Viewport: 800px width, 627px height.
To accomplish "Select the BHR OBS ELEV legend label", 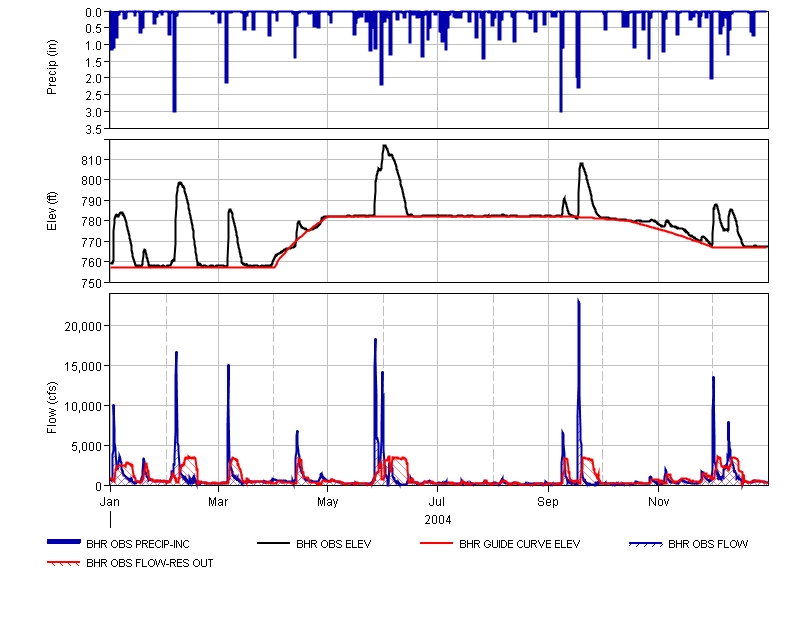I will (334, 544).
